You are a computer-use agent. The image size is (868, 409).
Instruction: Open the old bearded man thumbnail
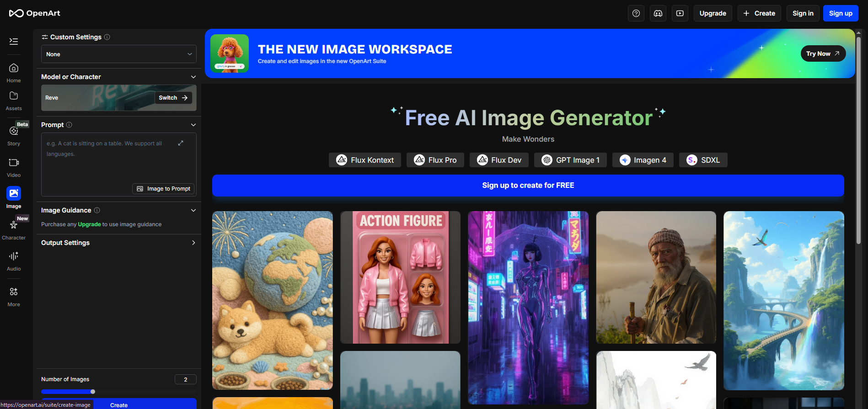click(x=656, y=277)
